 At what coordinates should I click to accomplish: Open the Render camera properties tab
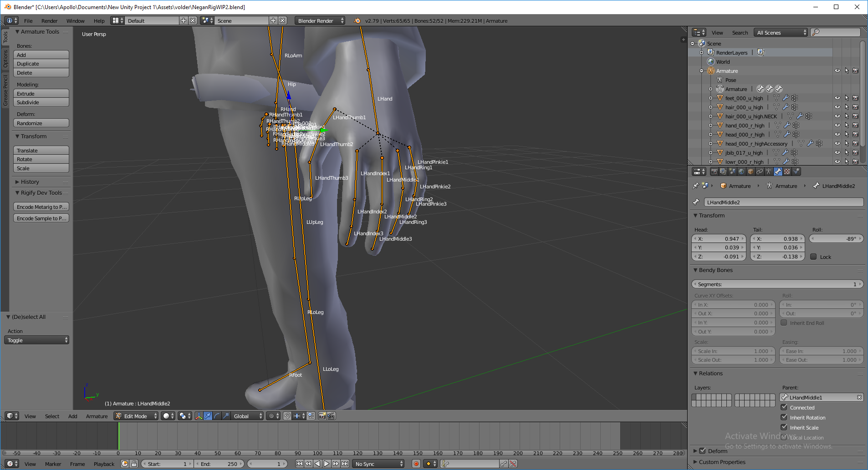click(715, 172)
